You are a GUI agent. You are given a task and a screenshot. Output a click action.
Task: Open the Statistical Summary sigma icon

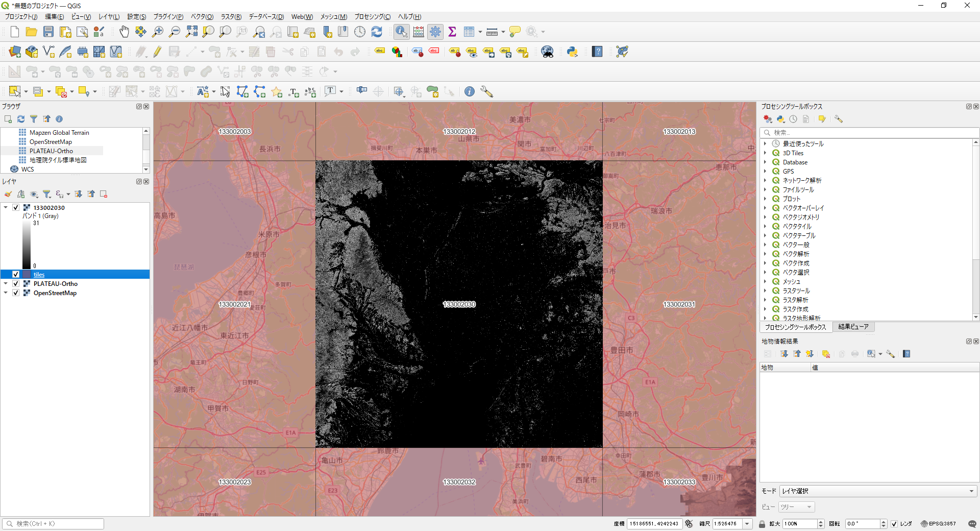[452, 32]
